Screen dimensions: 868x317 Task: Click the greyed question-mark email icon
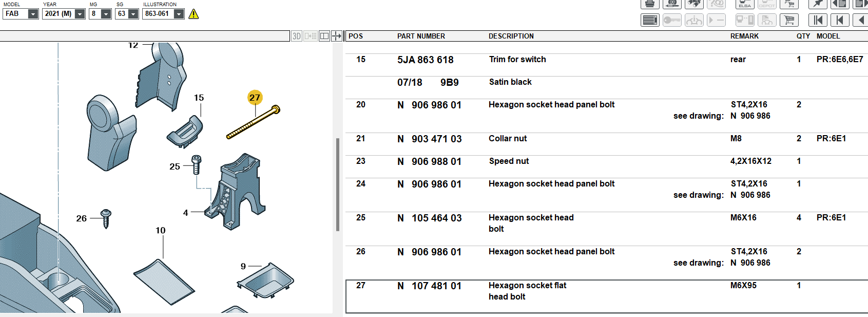click(716, 4)
